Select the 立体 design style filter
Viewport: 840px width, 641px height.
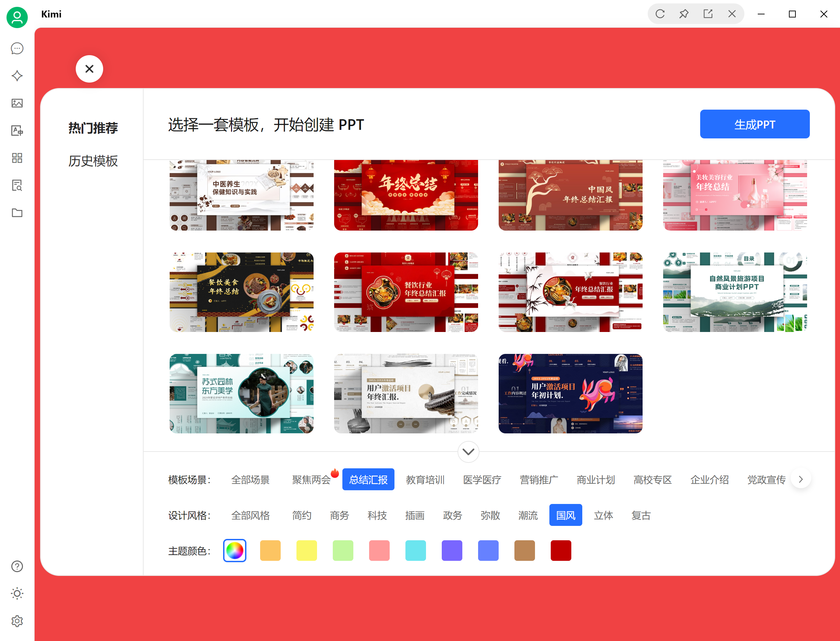[x=603, y=516]
